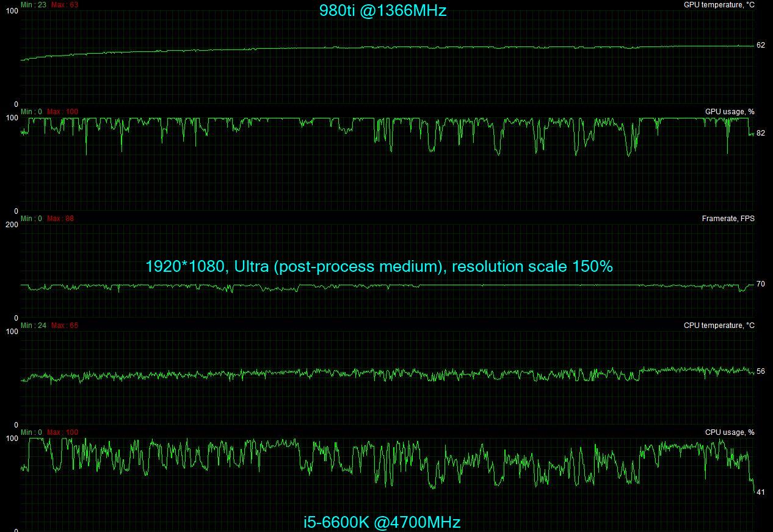Screen dimensions: 773x532
Task: Click 'Min : 24' on CPU temperature graph
Action: (x=34, y=326)
